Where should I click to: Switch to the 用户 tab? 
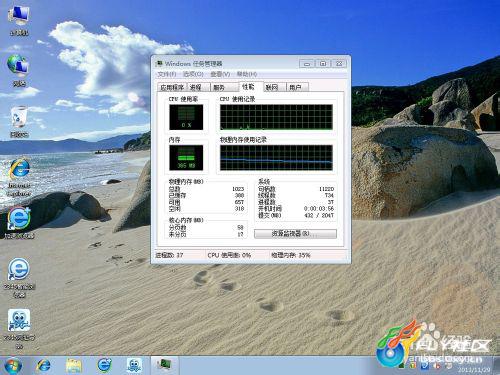(297, 87)
